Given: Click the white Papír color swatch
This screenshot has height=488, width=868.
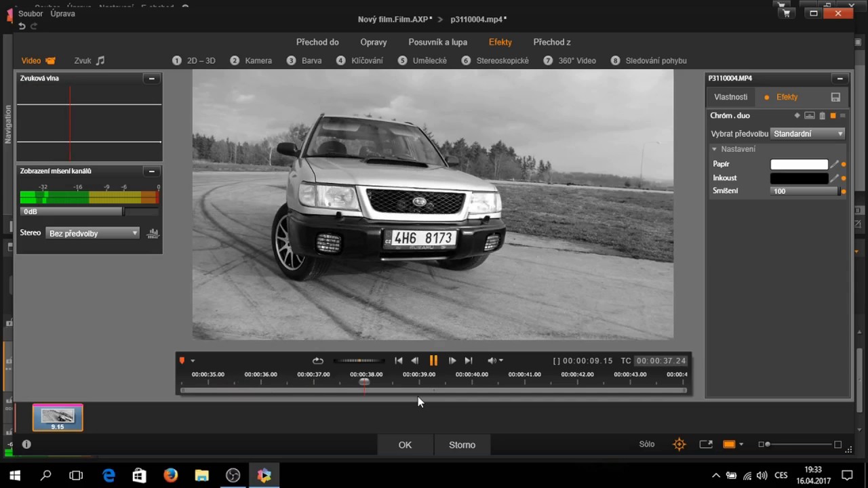Looking at the screenshot, I should coord(800,164).
